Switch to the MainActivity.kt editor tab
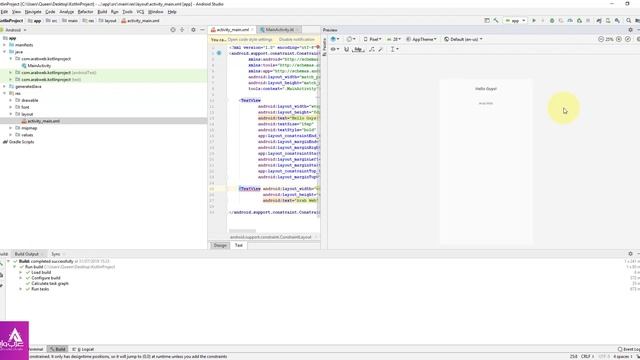The width and height of the screenshot is (640, 360). (x=280, y=30)
